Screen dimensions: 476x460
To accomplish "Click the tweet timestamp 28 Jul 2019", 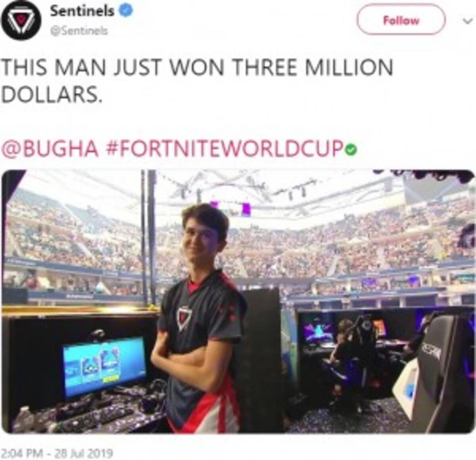I will click(x=57, y=453).
